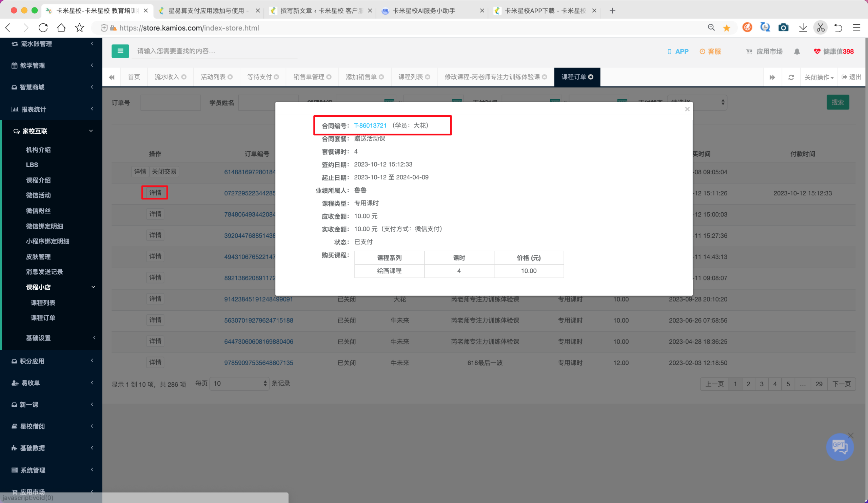
Task: Open 星易算支付应用添加与使用 browser tab
Action: [209, 11]
